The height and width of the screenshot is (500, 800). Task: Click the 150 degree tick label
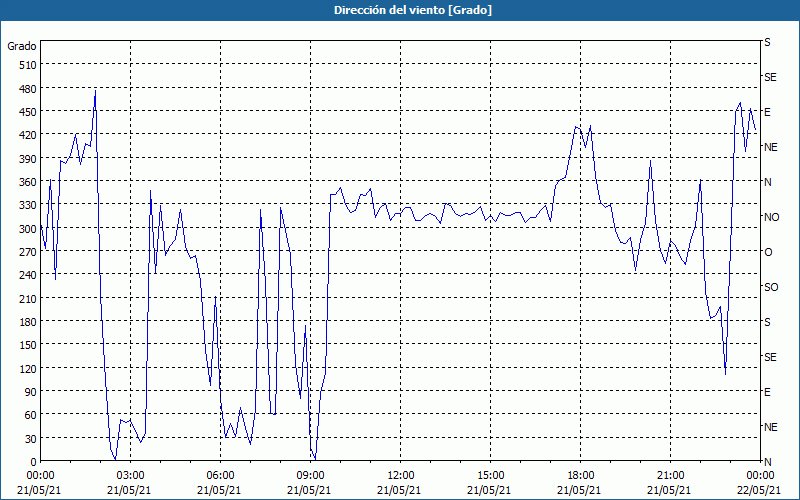[x=28, y=345]
